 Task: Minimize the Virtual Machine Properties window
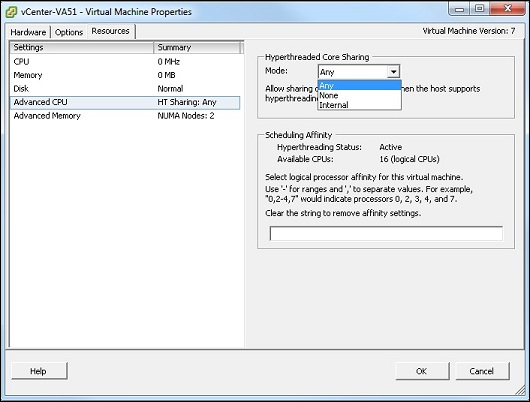[x=459, y=9]
